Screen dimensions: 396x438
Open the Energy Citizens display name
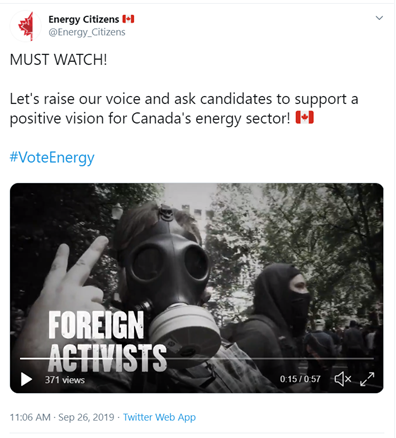coord(84,19)
